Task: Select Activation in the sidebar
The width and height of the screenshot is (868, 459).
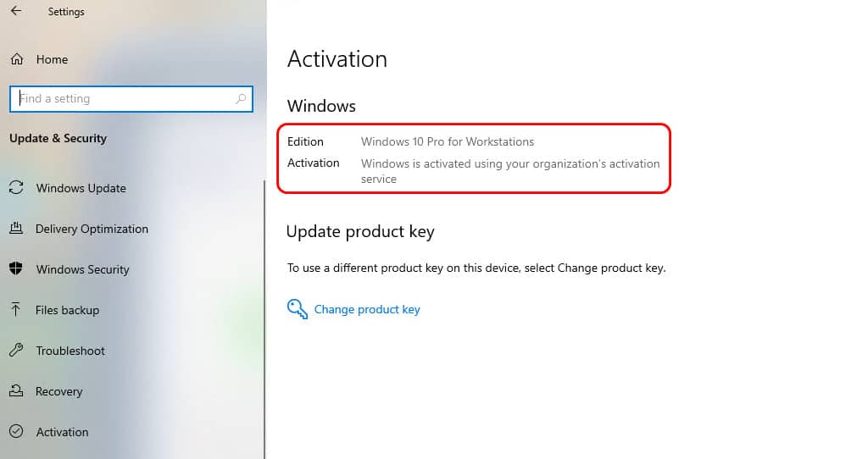Action: click(x=62, y=432)
